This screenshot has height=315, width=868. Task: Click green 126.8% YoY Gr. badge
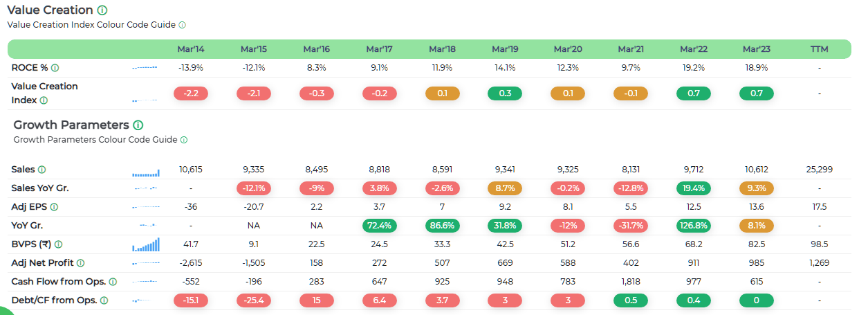tap(694, 226)
